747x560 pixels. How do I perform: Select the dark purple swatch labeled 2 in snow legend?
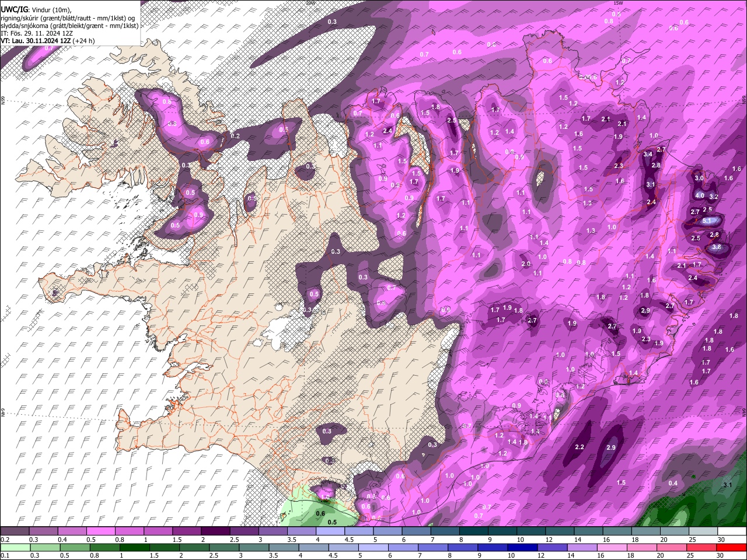215,531
